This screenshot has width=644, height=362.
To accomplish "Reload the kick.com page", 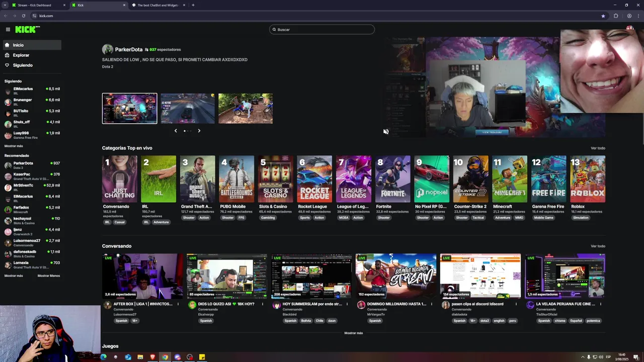I will click(x=24, y=16).
